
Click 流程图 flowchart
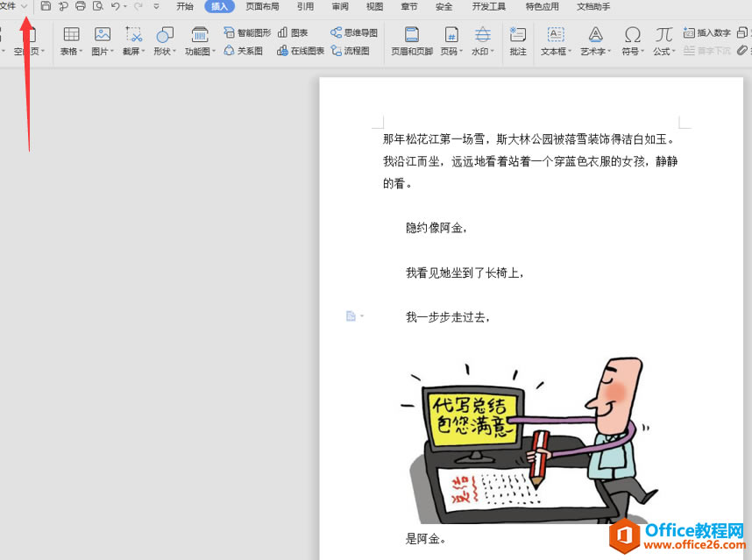[351, 50]
